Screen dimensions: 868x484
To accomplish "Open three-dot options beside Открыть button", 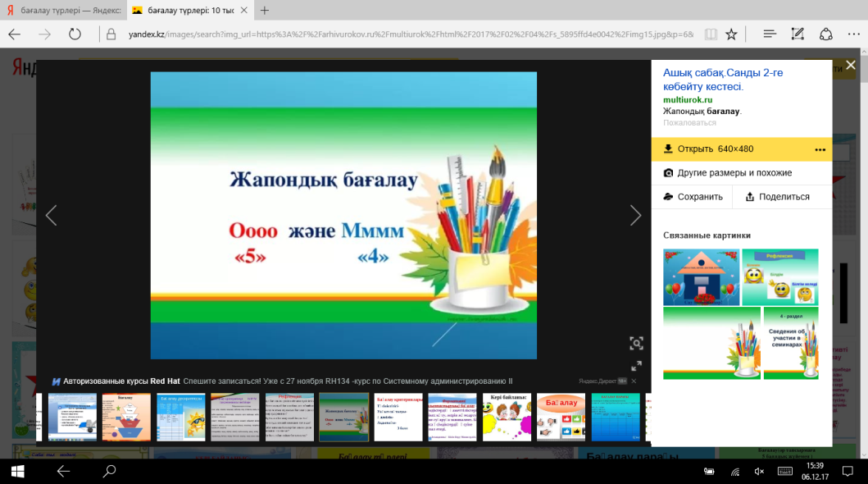I will [x=820, y=149].
